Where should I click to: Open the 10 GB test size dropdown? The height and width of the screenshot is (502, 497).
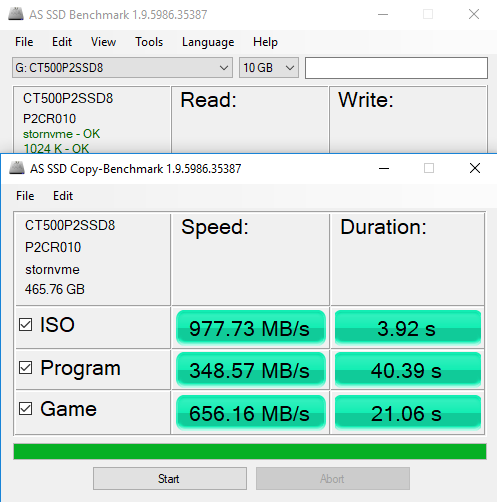coord(269,68)
